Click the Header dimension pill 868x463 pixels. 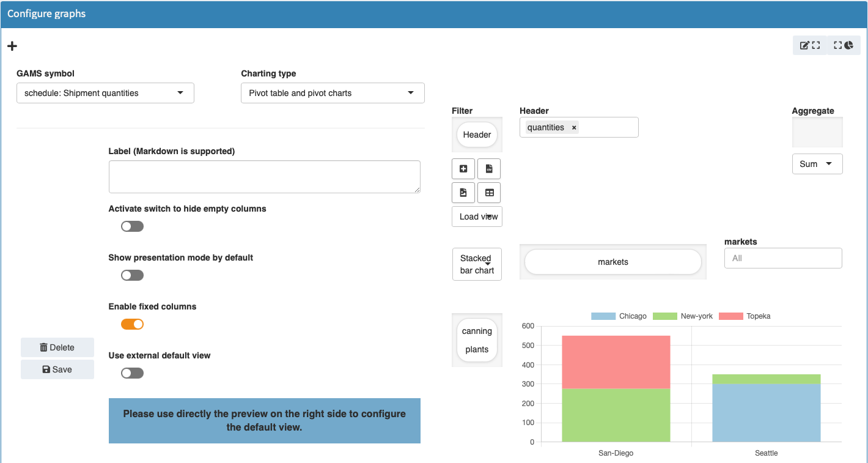pos(477,135)
